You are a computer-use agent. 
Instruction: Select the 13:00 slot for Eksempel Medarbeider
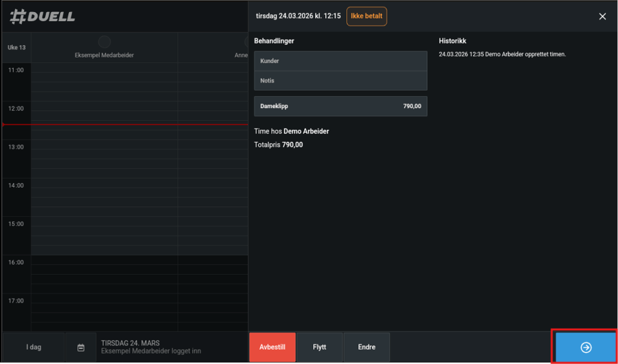click(104, 151)
